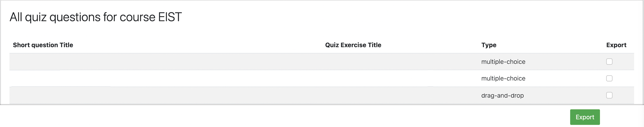The height and width of the screenshot is (127, 644).
Task: Click the word quiz in the heading
Action: coord(36,18)
